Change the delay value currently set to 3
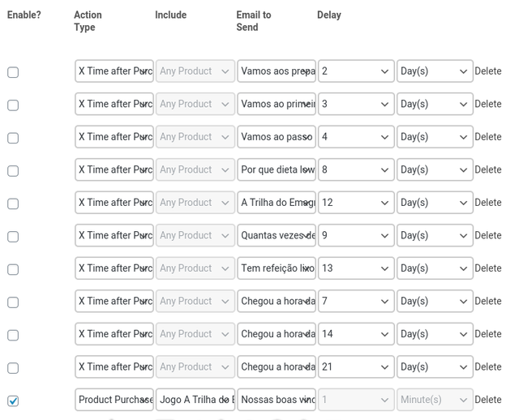Screen dimensions: 519x420 pos(356,104)
